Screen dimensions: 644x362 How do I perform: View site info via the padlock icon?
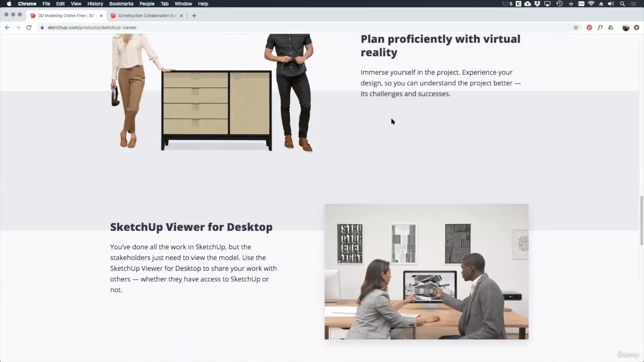point(42,28)
